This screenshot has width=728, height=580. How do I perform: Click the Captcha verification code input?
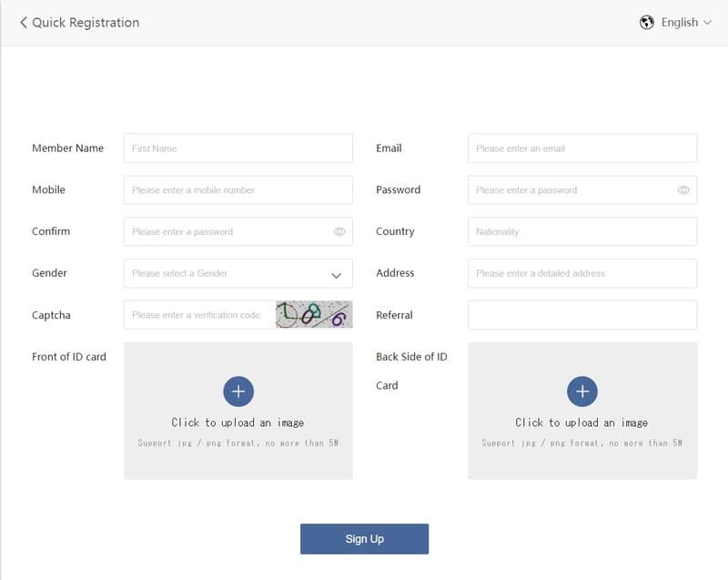point(200,315)
